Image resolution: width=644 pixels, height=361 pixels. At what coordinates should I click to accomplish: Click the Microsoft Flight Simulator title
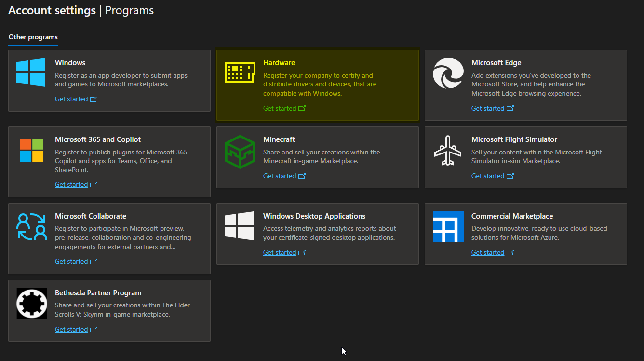[x=514, y=139]
